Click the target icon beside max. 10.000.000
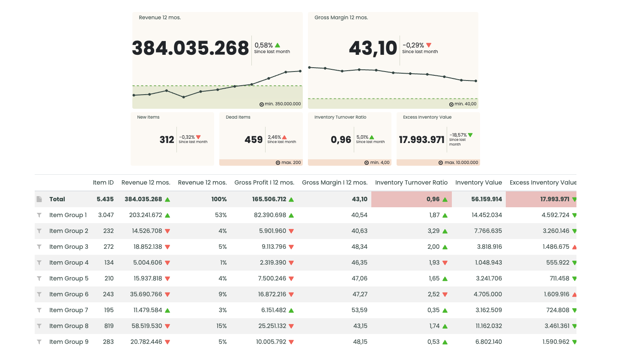Screen dimensions: 624x364 pyautogui.click(x=440, y=162)
